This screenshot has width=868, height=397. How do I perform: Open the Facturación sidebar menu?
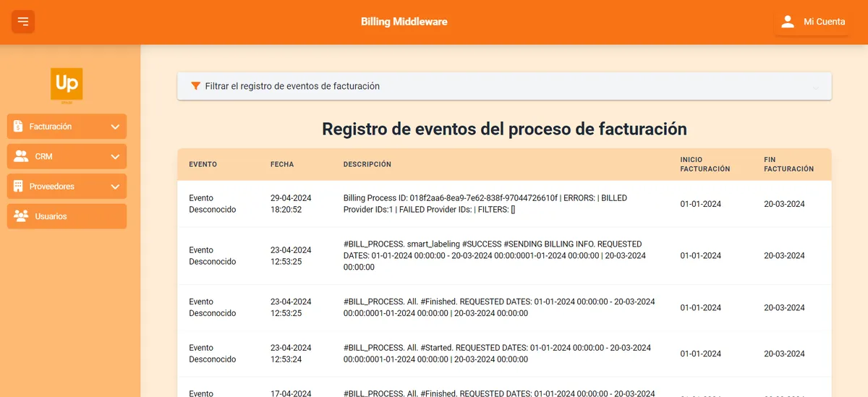(67, 127)
